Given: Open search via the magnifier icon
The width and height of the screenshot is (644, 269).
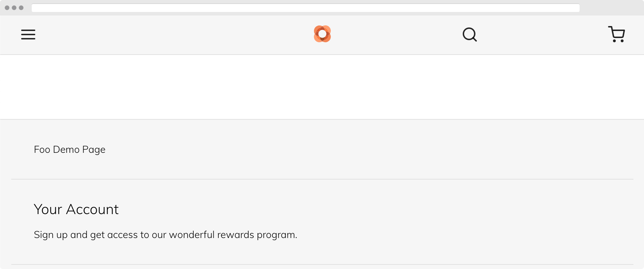Looking at the screenshot, I should click(469, 35).
